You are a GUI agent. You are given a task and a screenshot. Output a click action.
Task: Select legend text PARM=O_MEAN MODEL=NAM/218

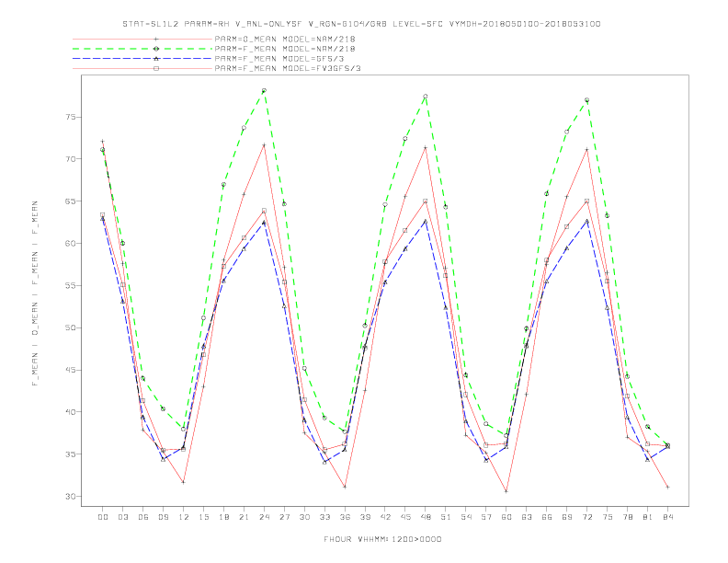[x=285, y=40]
